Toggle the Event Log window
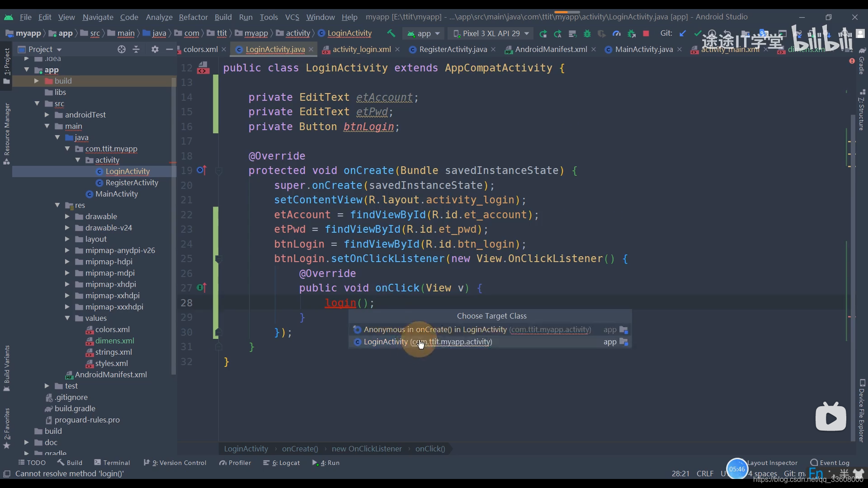868x488 pixels. coord(830,463)
